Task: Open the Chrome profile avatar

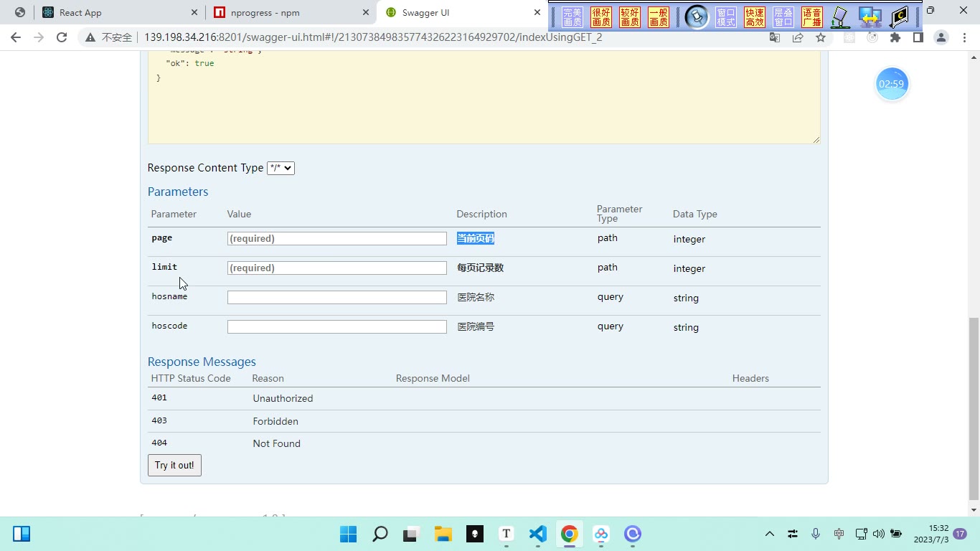Action: click(x=941, y=37)
